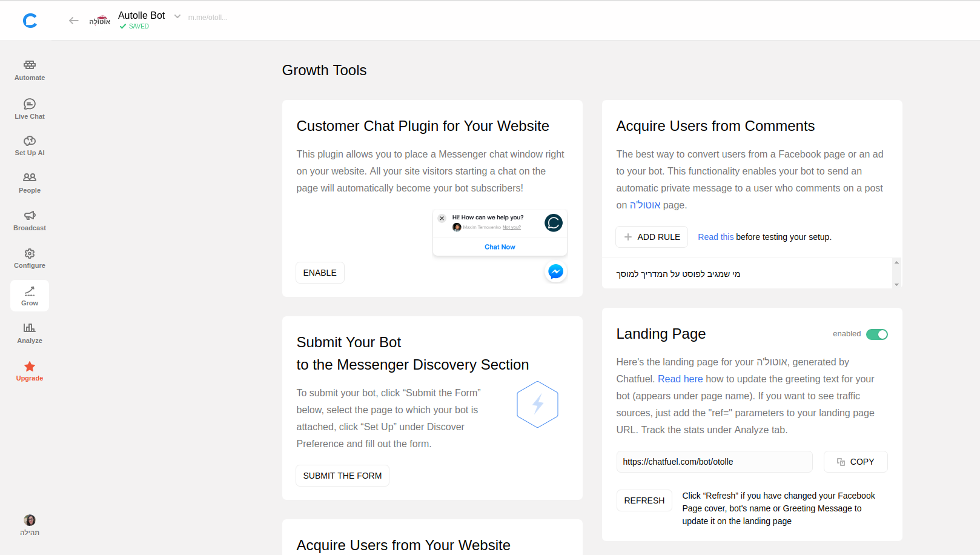Copy the landing page URL

(x=855, y=462)
